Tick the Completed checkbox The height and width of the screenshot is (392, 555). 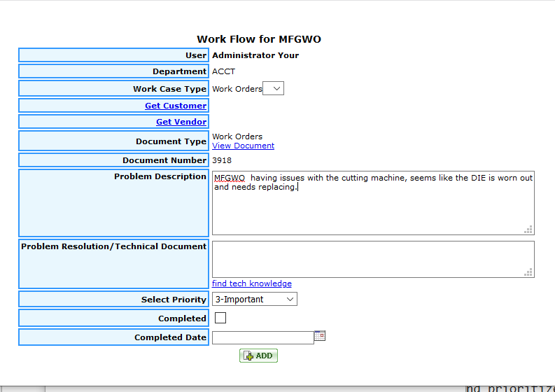click(x=220, y=318)
